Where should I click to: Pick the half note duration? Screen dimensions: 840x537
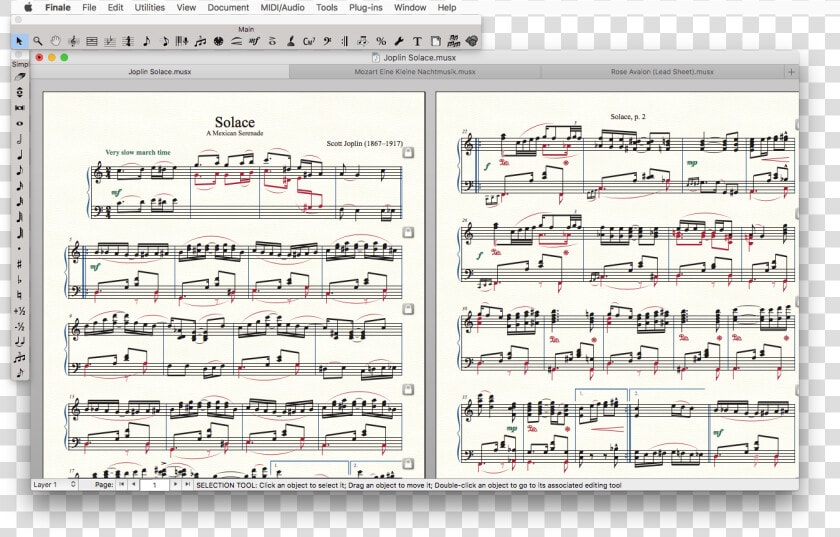tap(20, 139)
